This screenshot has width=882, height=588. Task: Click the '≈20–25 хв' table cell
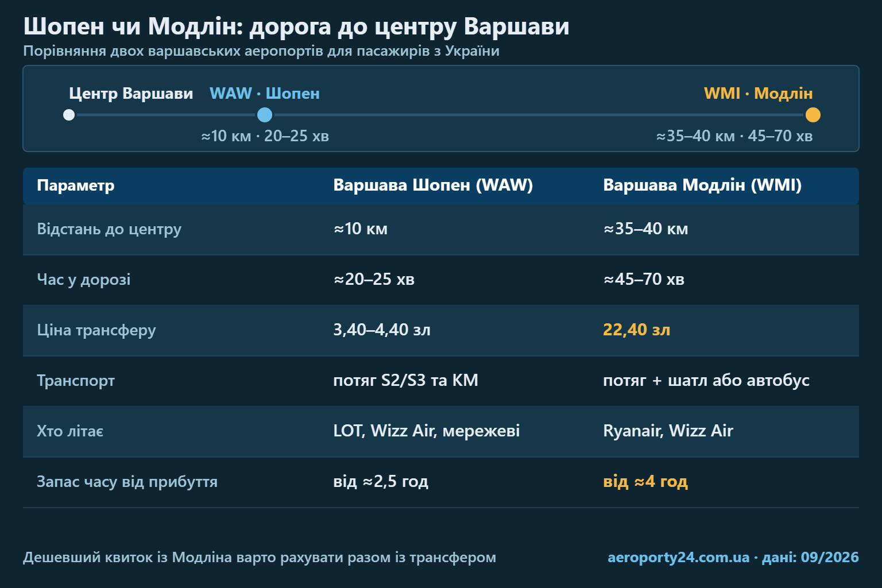374,280
